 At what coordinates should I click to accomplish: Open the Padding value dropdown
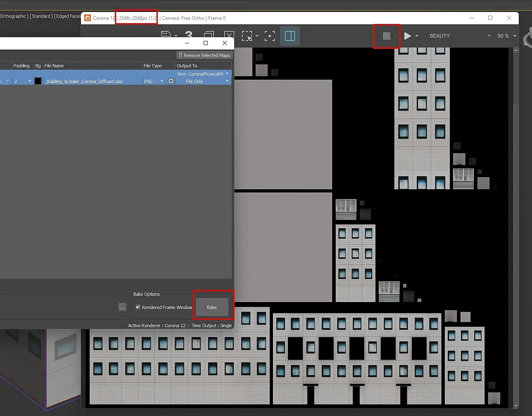click(x=30, y=81)
